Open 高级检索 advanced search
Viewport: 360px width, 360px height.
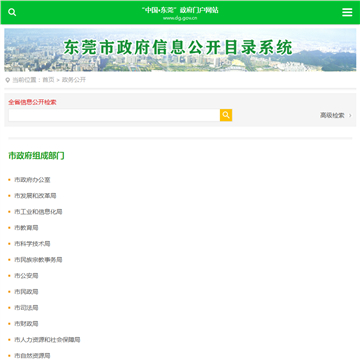point(332,115)
